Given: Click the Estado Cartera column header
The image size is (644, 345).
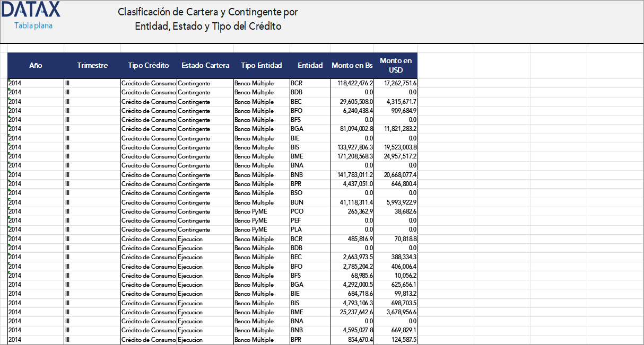Looking at the screenshot, I should (x=205, y=65).
